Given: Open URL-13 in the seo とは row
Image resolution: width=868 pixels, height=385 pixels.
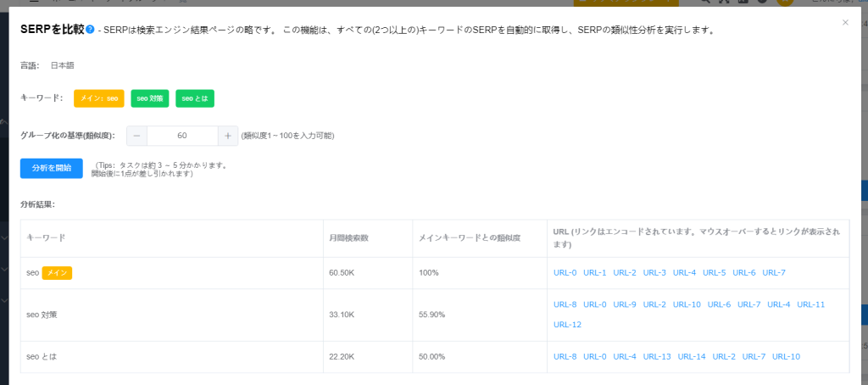Looking at the screenshot, I should click(657, 357).
